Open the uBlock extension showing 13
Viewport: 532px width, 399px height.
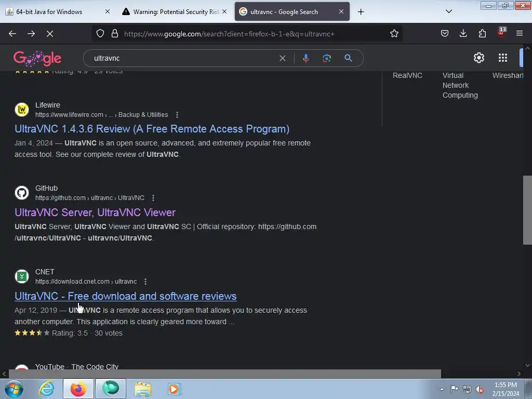click(501, 33)
